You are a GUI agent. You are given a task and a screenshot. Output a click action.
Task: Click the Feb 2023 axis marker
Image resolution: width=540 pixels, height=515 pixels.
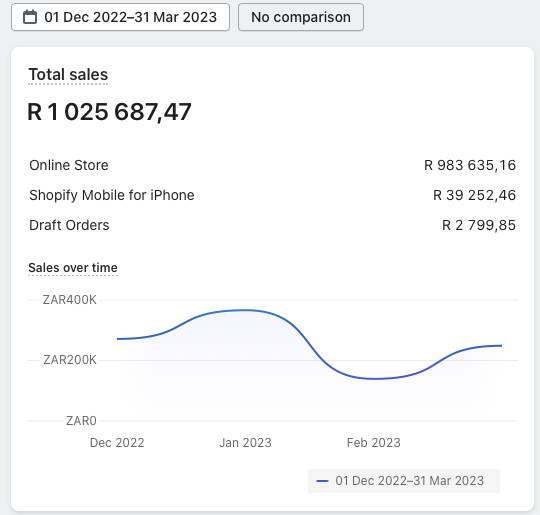tap(374, 443)
